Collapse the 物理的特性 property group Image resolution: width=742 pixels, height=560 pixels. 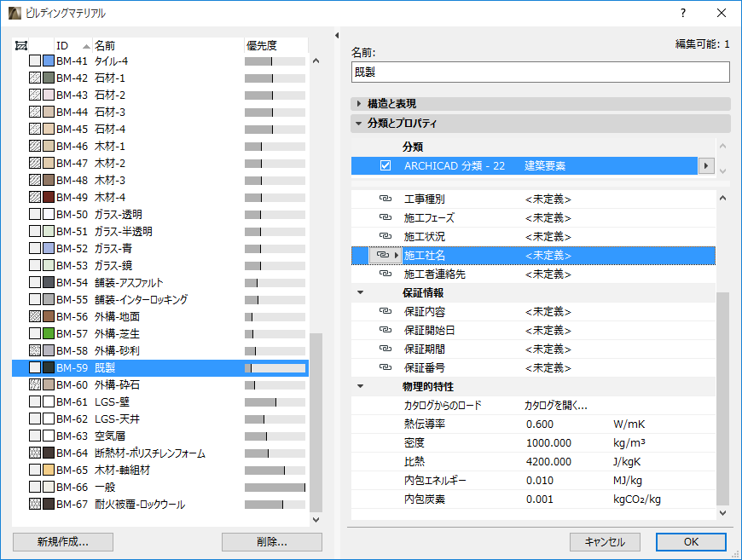[360, 386]
